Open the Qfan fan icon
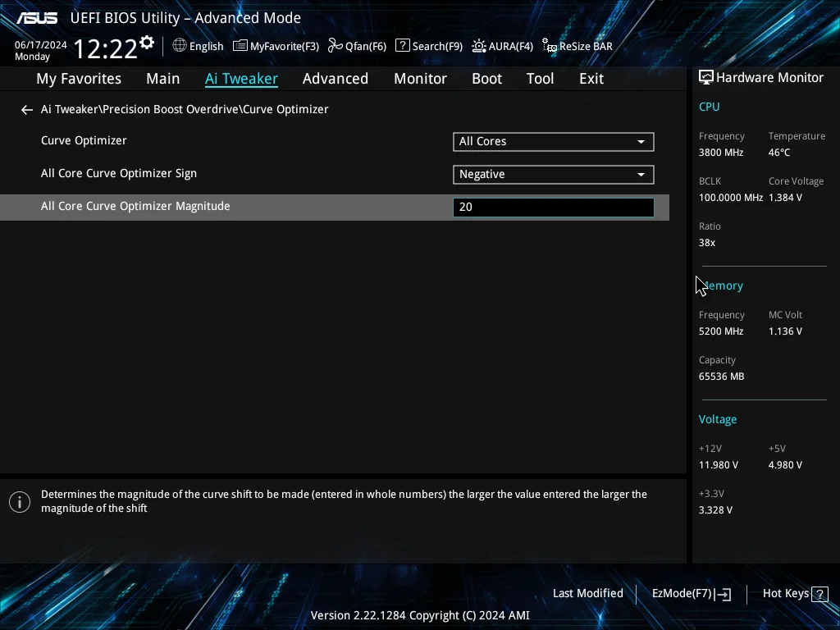This screenshot has width=840, height=630. click(x=336, y=46)
